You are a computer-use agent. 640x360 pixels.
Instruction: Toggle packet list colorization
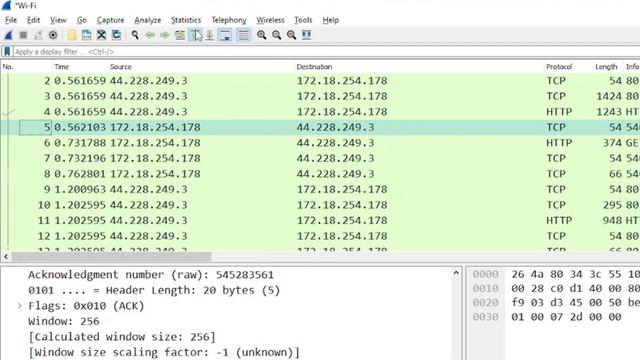pos(244,35)
